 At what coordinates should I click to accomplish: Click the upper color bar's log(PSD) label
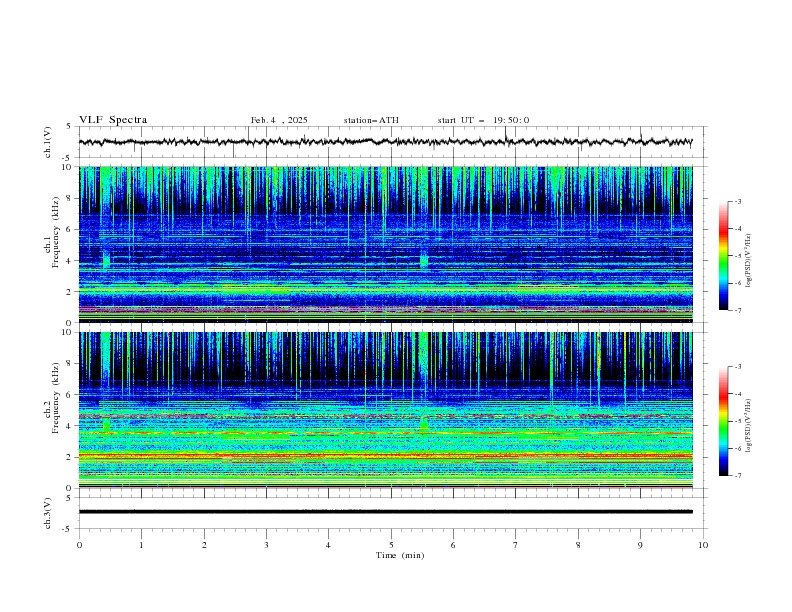(749, 261)
